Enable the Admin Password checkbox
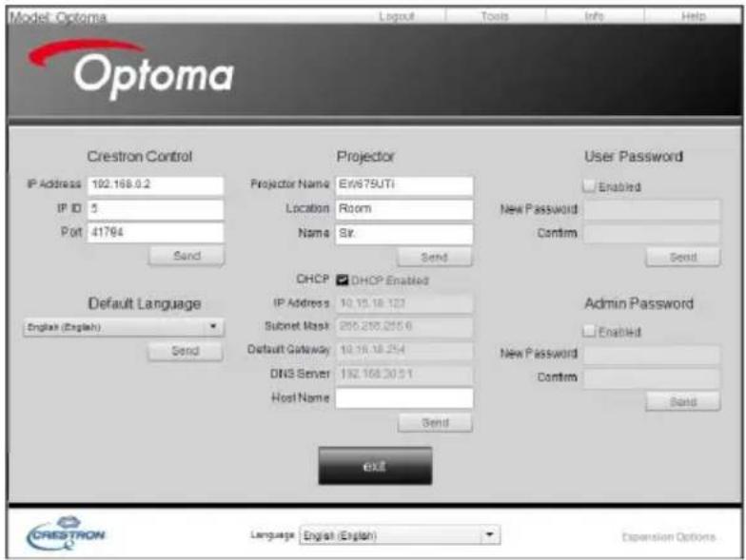 click(x=589, y=331)
